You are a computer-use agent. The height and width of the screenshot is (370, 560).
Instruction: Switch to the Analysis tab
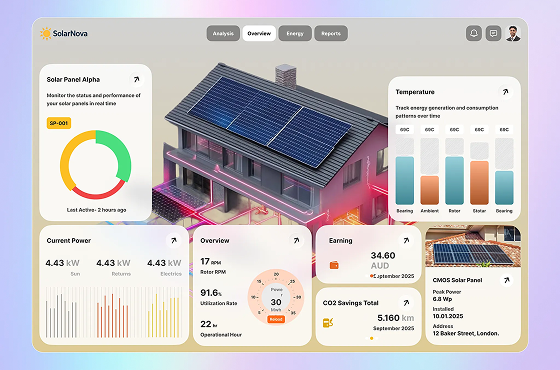point(223,33)
